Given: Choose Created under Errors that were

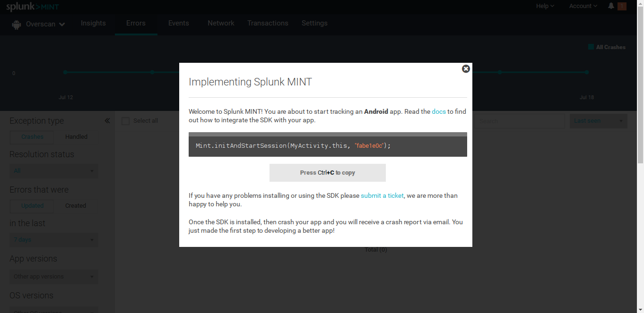Looking at the screenshot, I should point(76,206).
